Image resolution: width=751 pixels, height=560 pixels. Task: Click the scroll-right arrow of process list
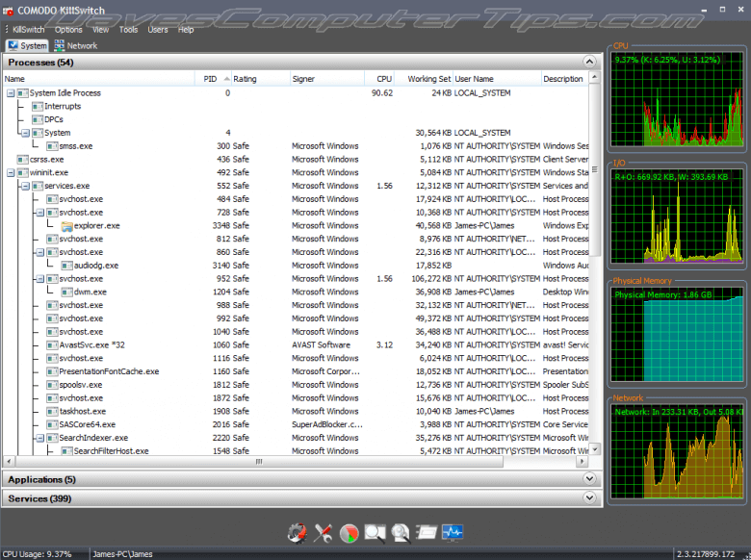click(x=582, y=462)
